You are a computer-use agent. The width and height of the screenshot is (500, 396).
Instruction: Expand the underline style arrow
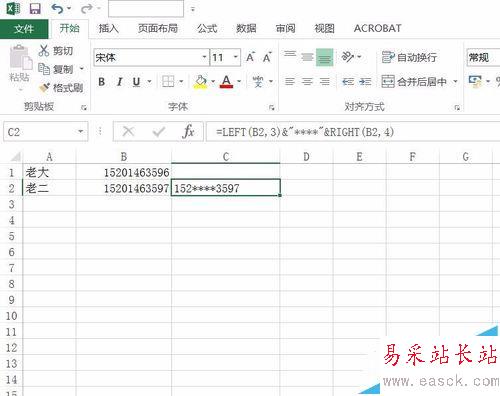pos(149,82)
